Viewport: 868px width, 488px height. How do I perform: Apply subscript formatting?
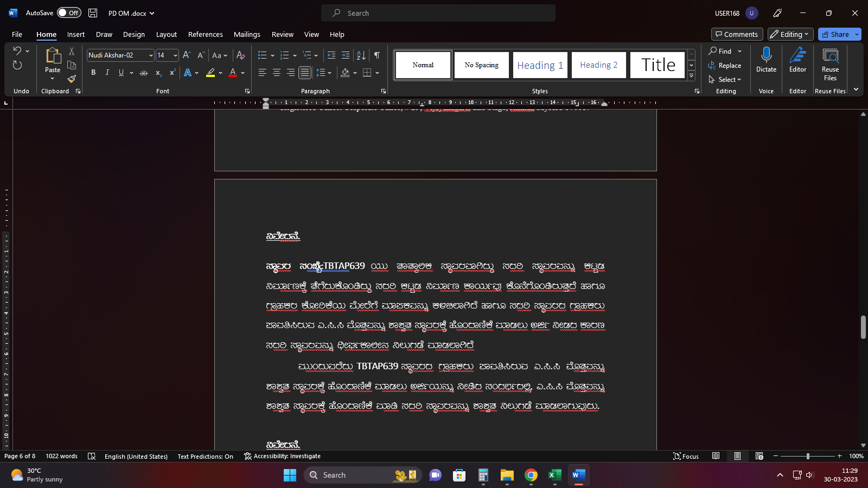coord(158,73)
